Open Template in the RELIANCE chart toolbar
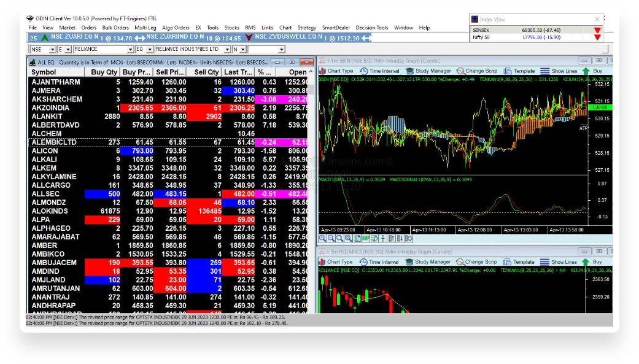639x364 pixels. pos(519,261)
